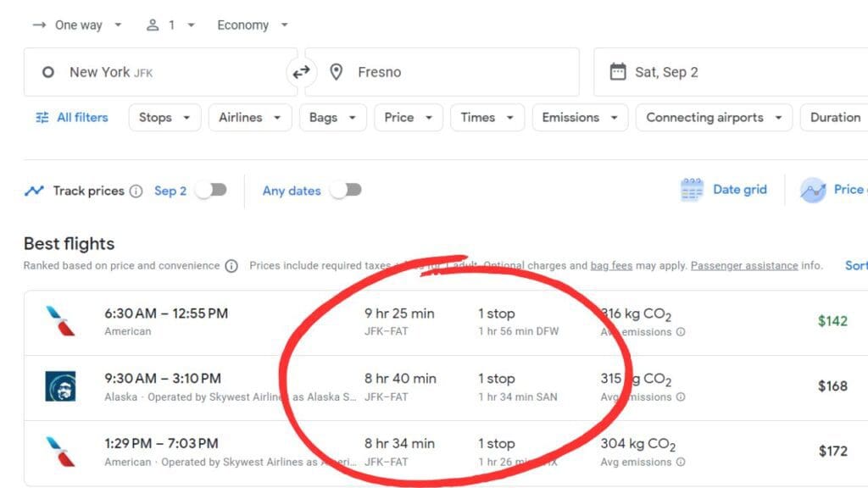
Task: Open All filters panel
Action: click(72, 118)
